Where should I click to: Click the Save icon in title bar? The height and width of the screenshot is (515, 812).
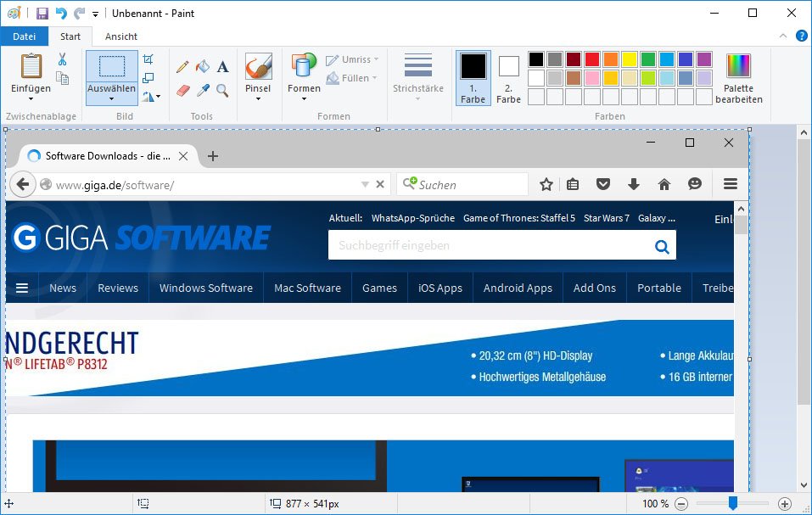pyautogui.click(x=42, y=13)
